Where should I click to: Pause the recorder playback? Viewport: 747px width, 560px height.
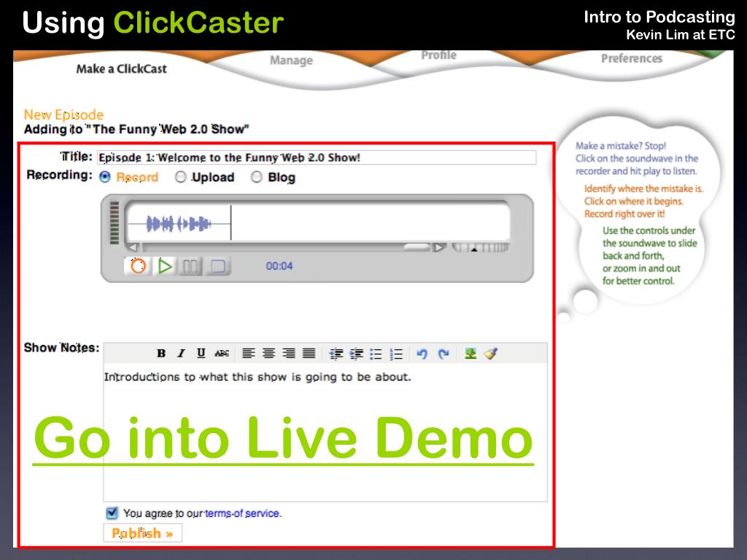(x=190, y=266)
